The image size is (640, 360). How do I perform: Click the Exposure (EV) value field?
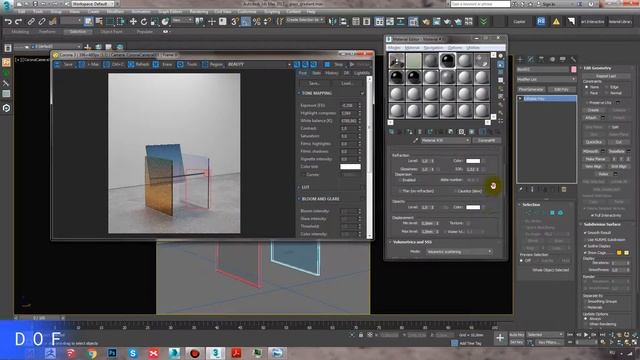click(348, 105)
